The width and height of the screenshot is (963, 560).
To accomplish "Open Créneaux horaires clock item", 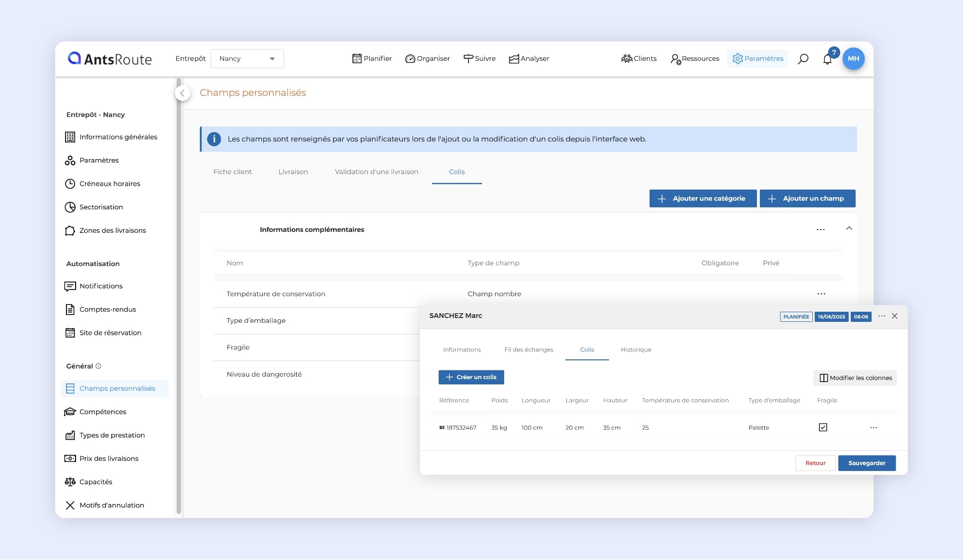I will tap(109, 184).
